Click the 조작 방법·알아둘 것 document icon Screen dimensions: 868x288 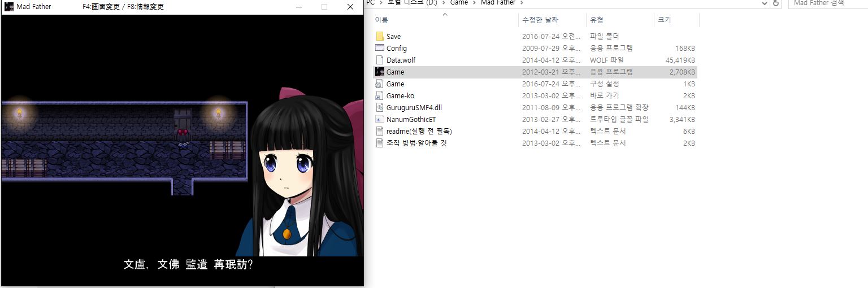click(380, 143)
